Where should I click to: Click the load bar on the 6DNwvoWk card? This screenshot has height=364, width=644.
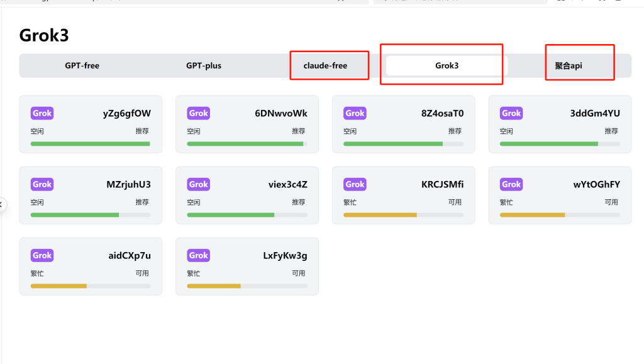click(x=247, y=144)
